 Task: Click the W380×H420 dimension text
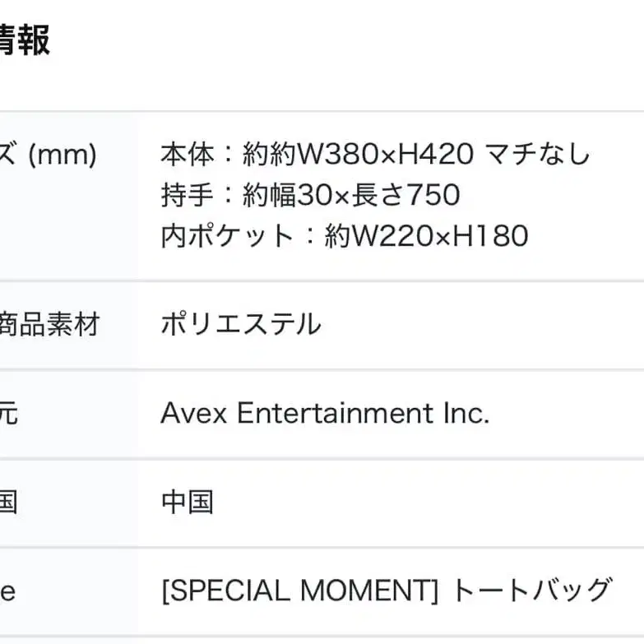coord(383,154)
